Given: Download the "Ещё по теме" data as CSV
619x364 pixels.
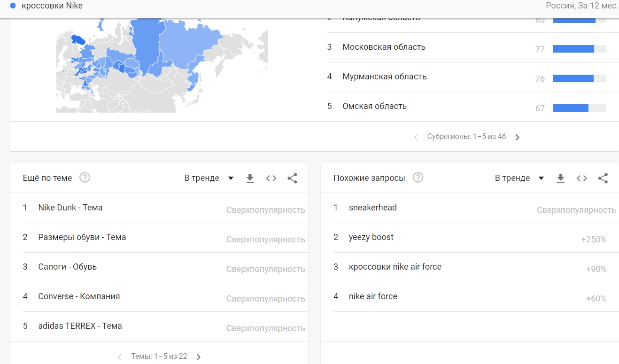Looking at the screenshot, I should (250, 178).
